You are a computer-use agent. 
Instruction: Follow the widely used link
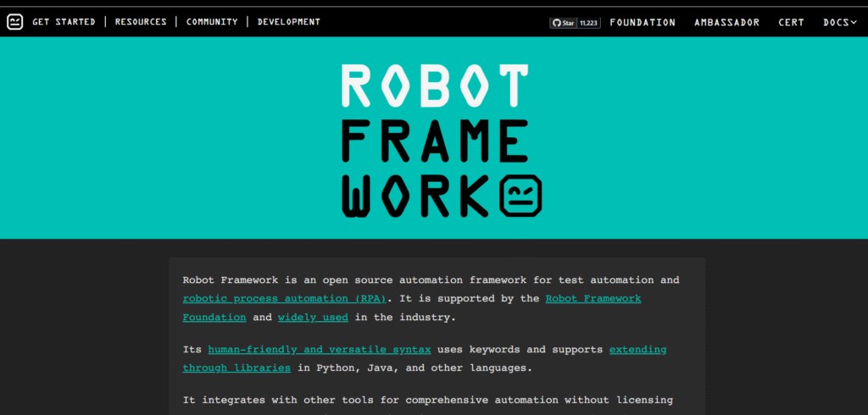click(313, 318)
